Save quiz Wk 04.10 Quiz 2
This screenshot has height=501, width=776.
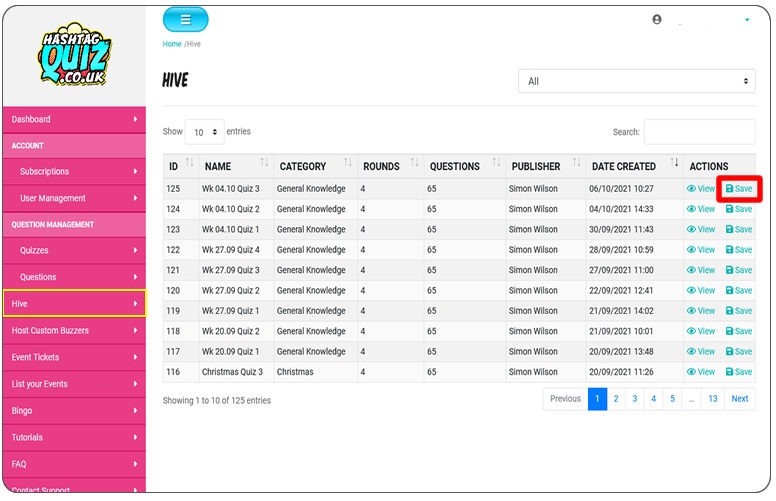tap(739, 209)
